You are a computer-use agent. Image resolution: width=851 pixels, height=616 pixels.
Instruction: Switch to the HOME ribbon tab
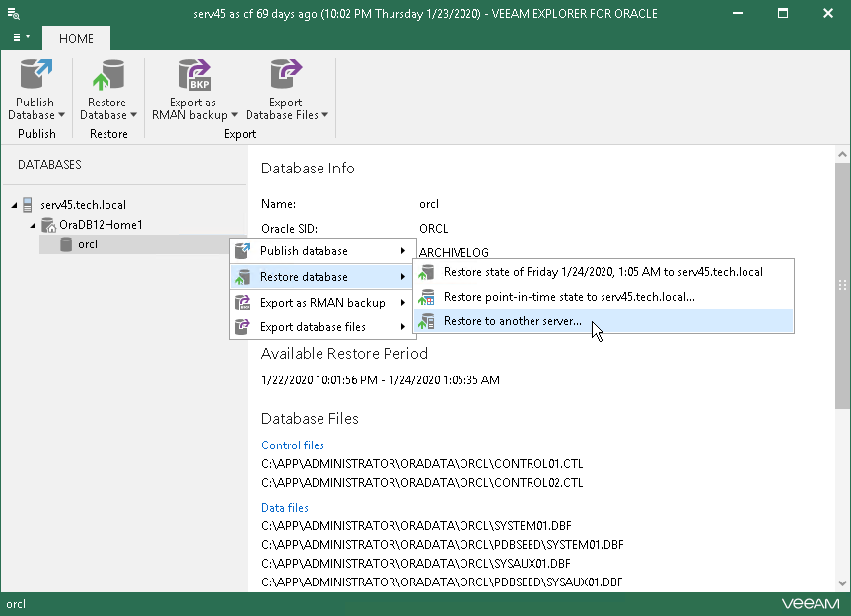point(76,38)
